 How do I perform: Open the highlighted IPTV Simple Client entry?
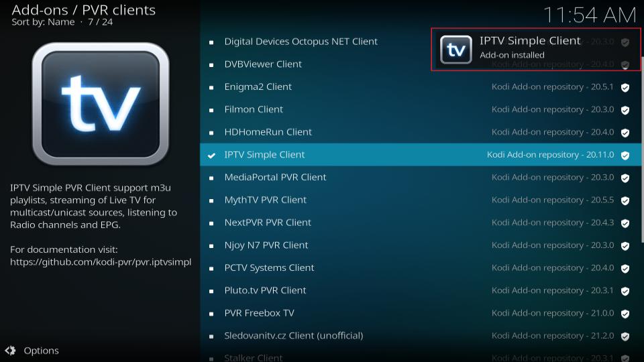(x=421, y=154)
